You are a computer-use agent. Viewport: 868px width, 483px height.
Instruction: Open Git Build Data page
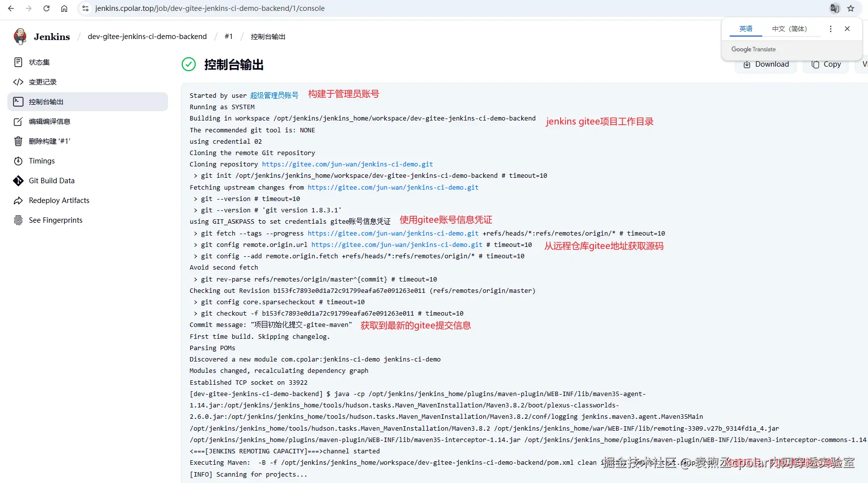[87, 181]
